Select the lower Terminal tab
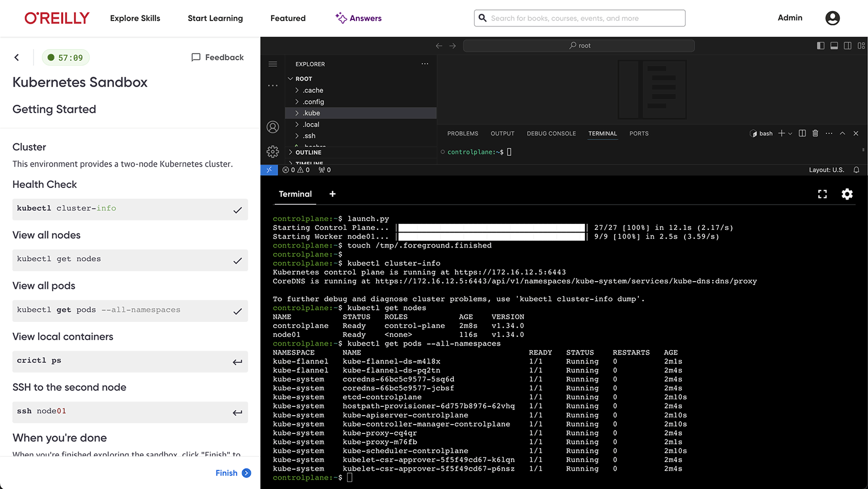Viewport: 868px width, 489px height. pyautogui.click(x=295, y=194)
